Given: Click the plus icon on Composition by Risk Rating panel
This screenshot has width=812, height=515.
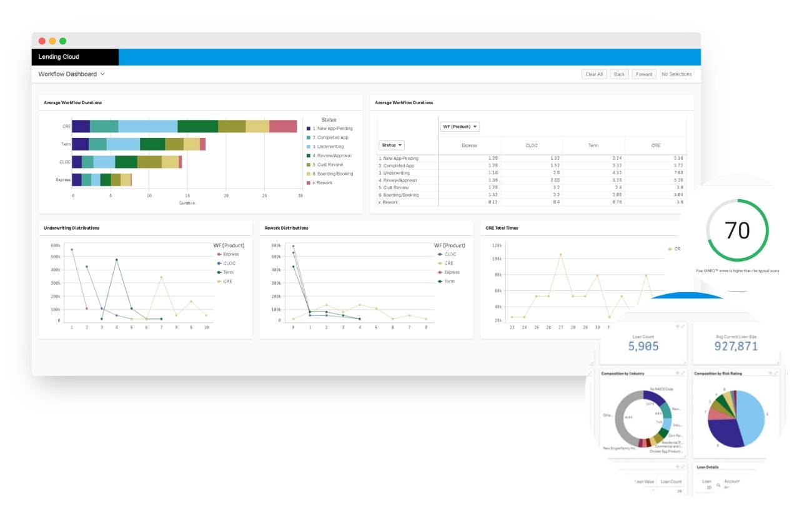Looking at the screenshot, I should coord(771,373).
